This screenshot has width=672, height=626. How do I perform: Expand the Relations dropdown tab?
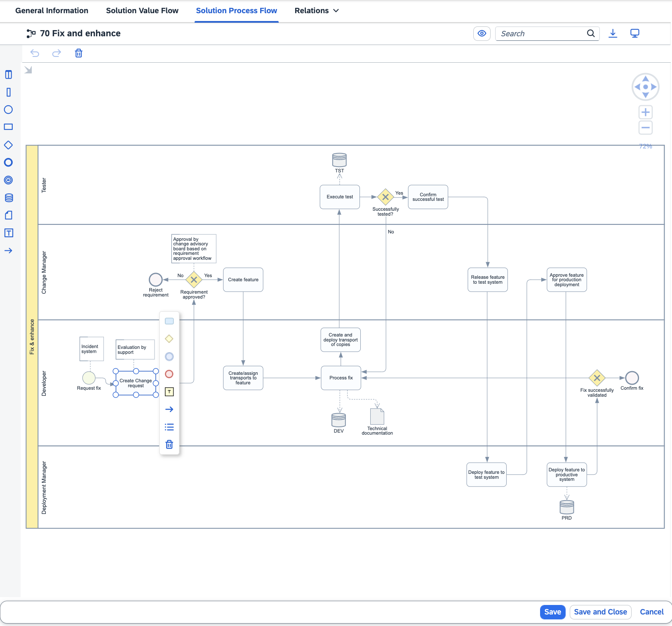317,11
